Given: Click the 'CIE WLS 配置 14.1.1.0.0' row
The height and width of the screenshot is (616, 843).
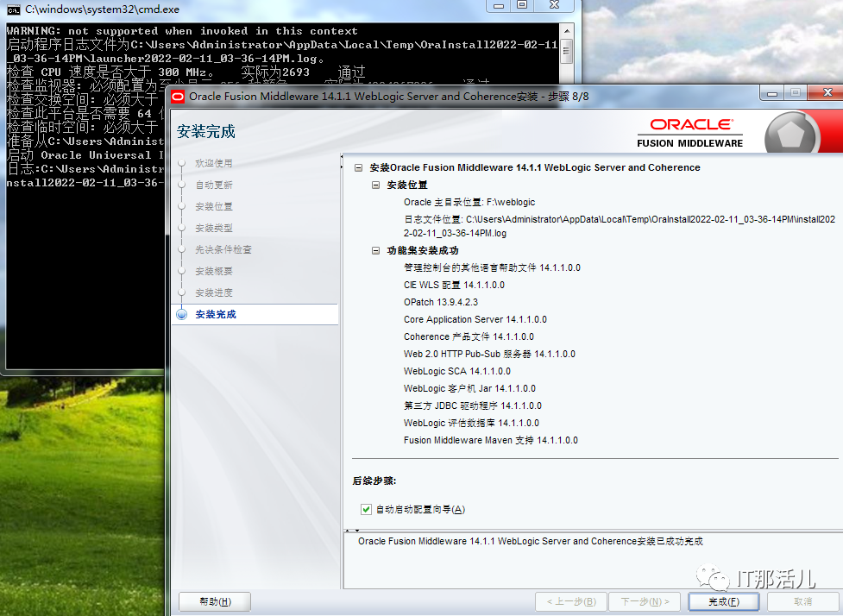Looking at the screenshot, I should (x=455, y=285).
